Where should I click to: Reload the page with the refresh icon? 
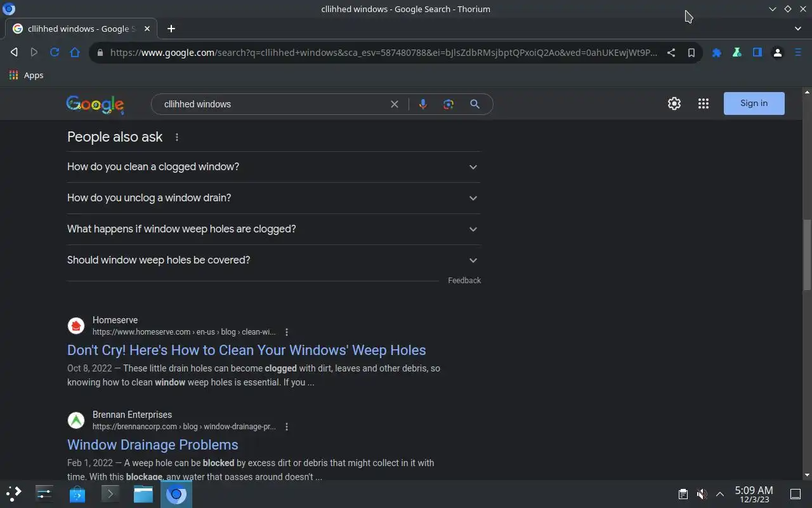tap(55, 52)
